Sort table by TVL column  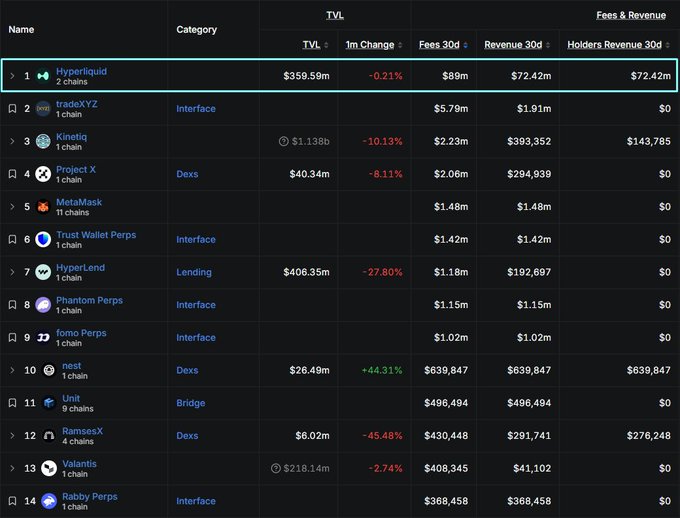(315, 45)
